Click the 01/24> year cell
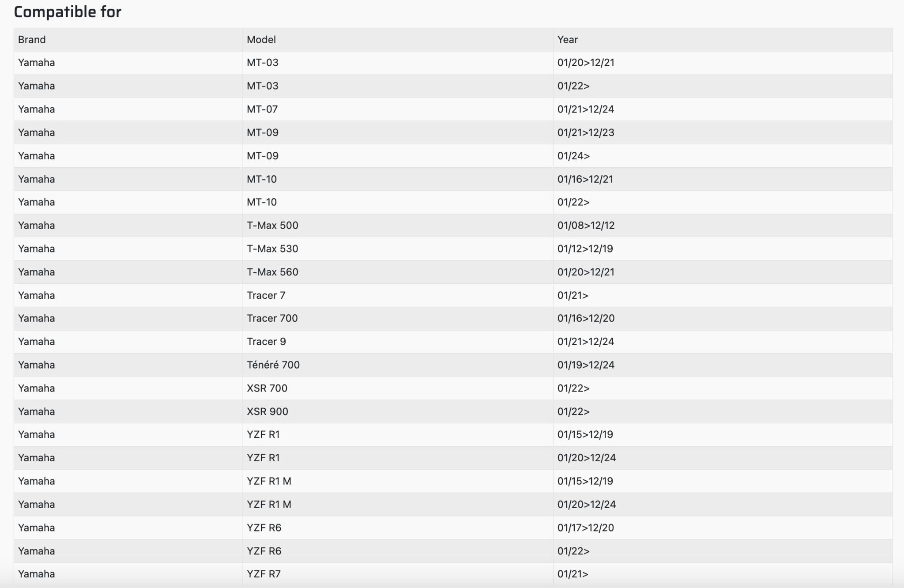This screenshot has height=588, width=904. 573,156
